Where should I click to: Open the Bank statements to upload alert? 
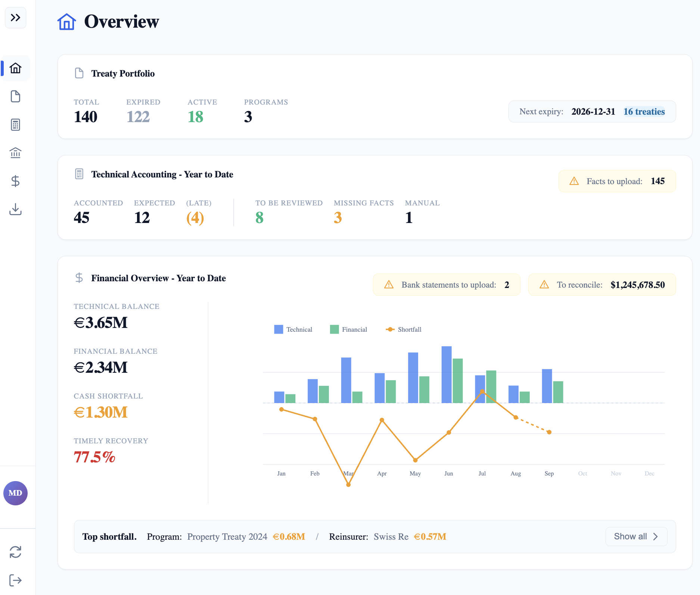click(447, 284)
